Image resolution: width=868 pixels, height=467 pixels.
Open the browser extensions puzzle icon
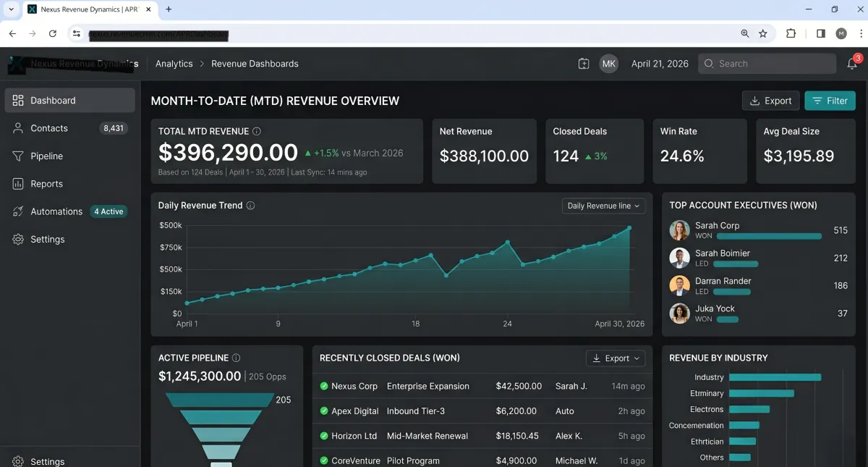791,33
